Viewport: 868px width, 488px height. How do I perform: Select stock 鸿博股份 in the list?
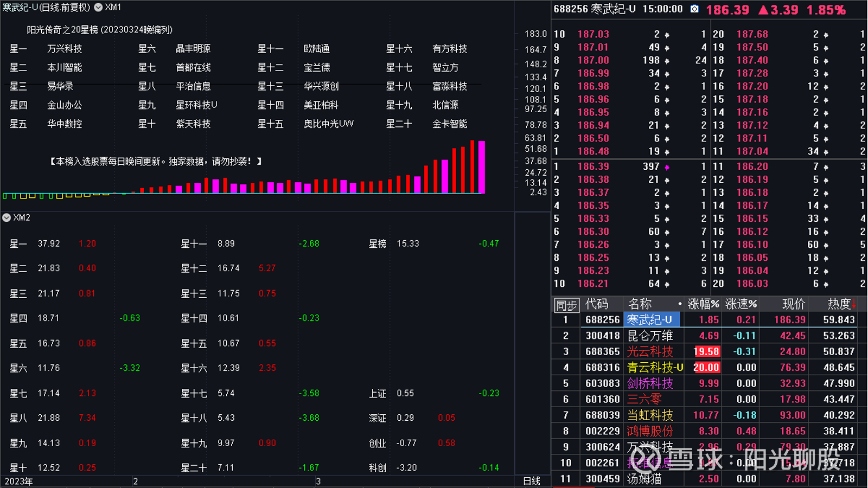tap(650, 431)
